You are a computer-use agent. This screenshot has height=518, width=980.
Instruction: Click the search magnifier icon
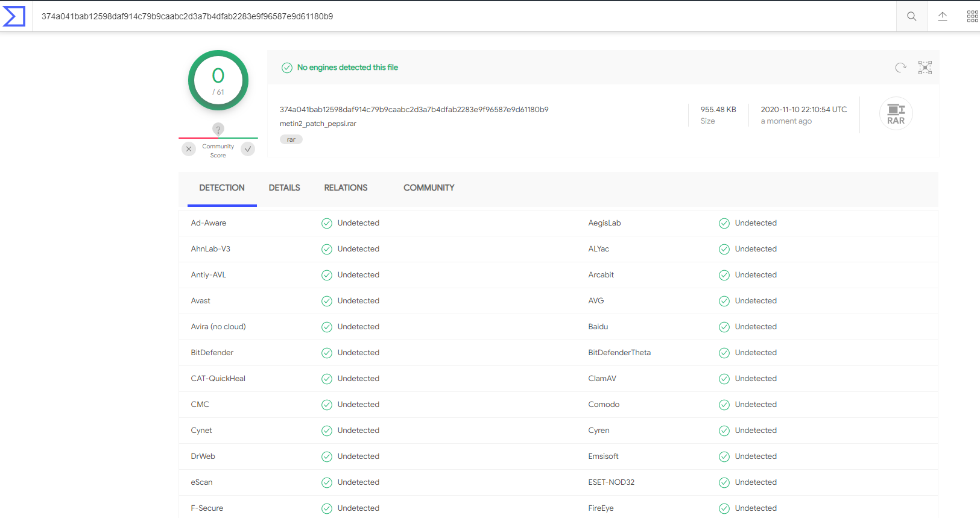coord(912,16)
